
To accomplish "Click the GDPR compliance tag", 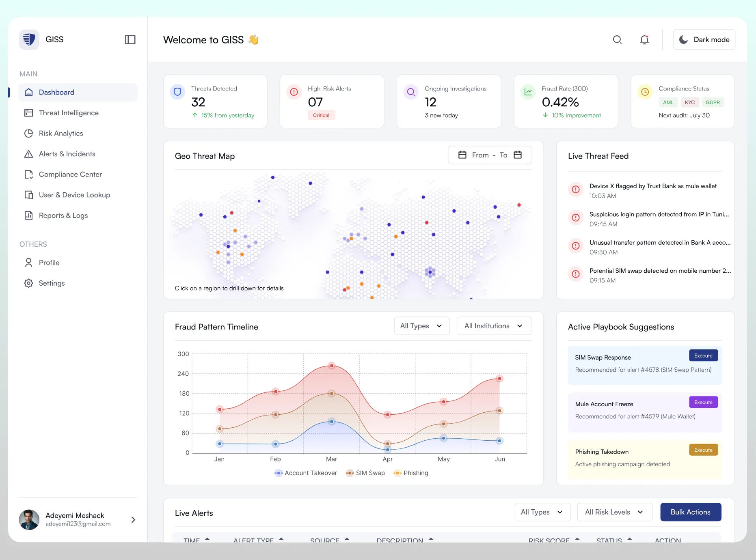I will point(713,102).
